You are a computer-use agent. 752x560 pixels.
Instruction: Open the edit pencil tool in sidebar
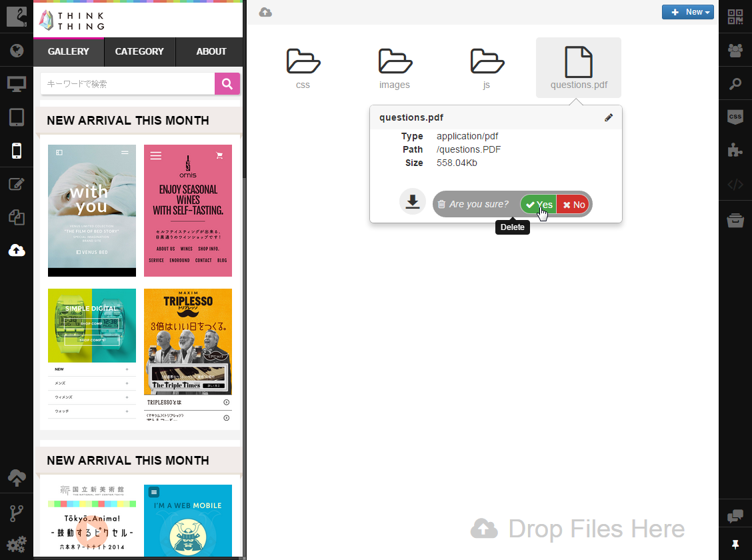click(17, 184)
